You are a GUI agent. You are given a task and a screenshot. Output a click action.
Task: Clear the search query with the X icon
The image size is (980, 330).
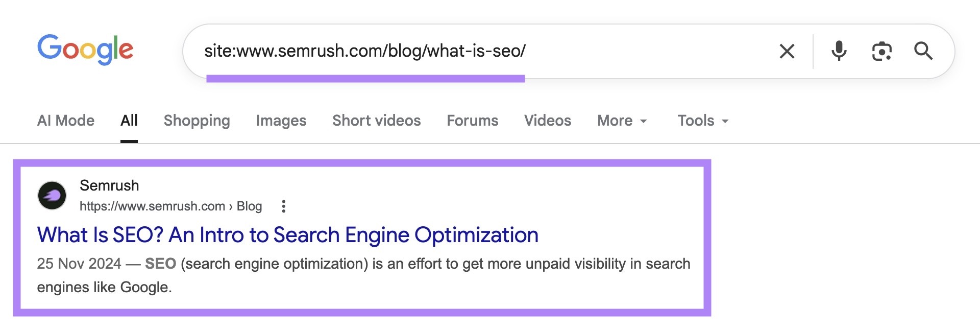pos(787,51)
